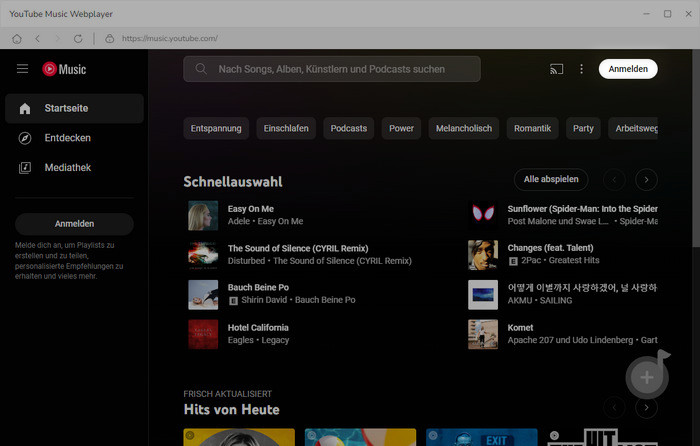The image size is (700, 446).
Task: Open Eagles artist link
Action: pyautogui.click(x=241, y=340)
